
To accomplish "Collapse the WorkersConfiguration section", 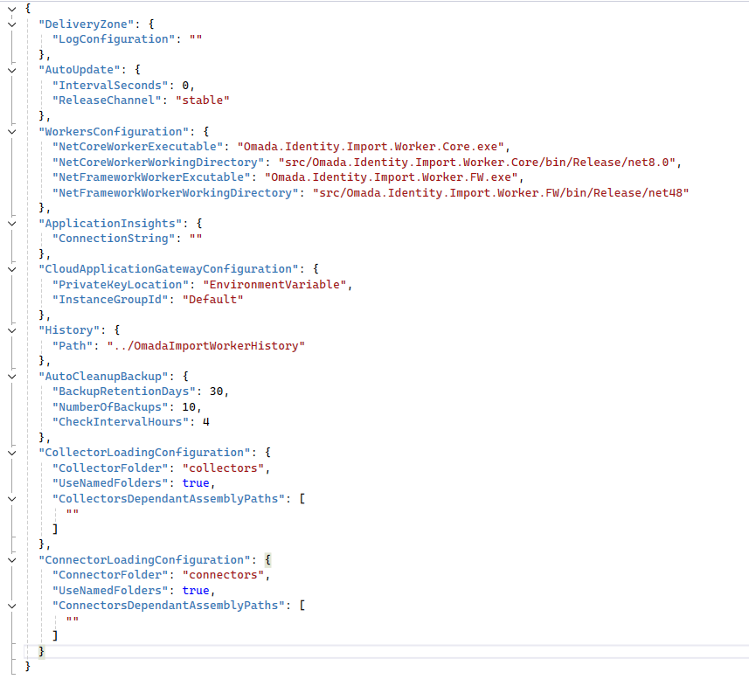I will pos(11,130).
